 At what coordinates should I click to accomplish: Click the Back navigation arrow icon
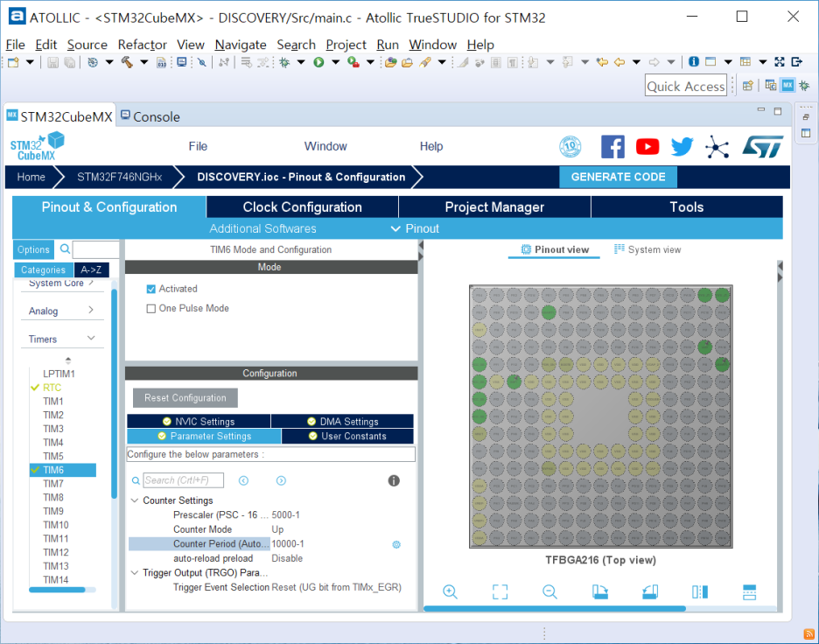tap(619, 62)
